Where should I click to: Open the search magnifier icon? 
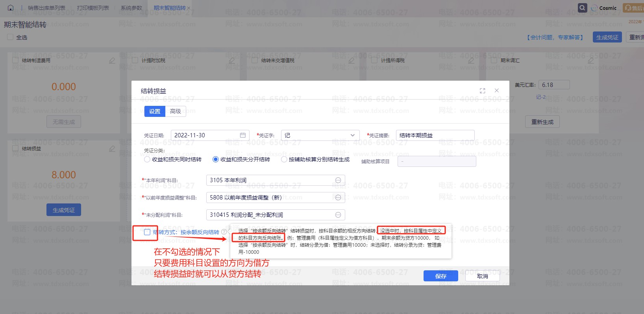click(x=582, y=8)
